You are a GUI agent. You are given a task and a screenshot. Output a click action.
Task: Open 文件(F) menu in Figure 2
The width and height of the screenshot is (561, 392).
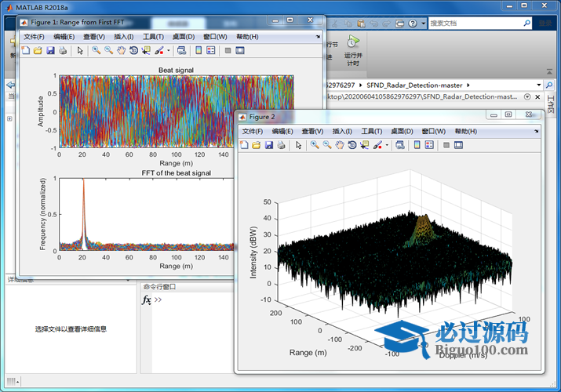(253, 132)
